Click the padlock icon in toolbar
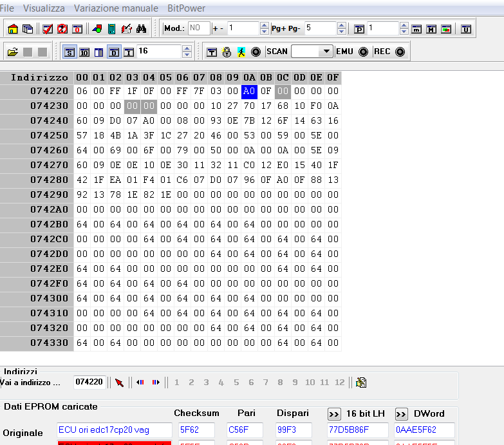Viewport: 504px width, 445px height. [x=227, y=52]
